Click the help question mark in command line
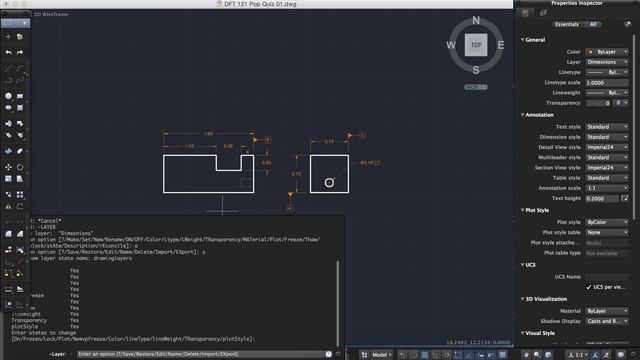 coord(329,354)
